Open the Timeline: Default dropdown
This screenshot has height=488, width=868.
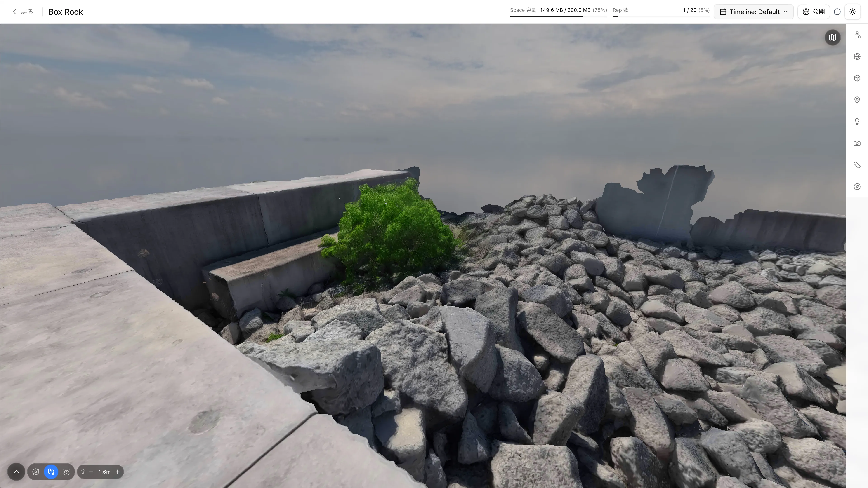[753, 12]
